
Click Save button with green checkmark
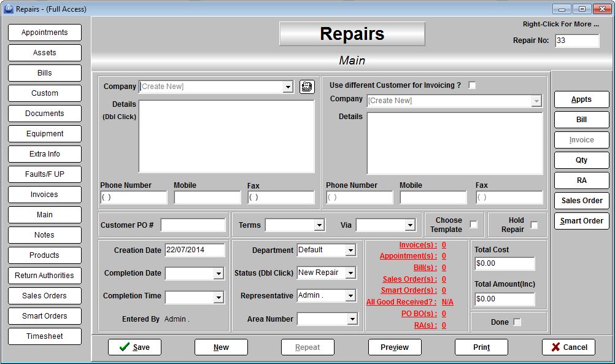(x=134, y=347)
